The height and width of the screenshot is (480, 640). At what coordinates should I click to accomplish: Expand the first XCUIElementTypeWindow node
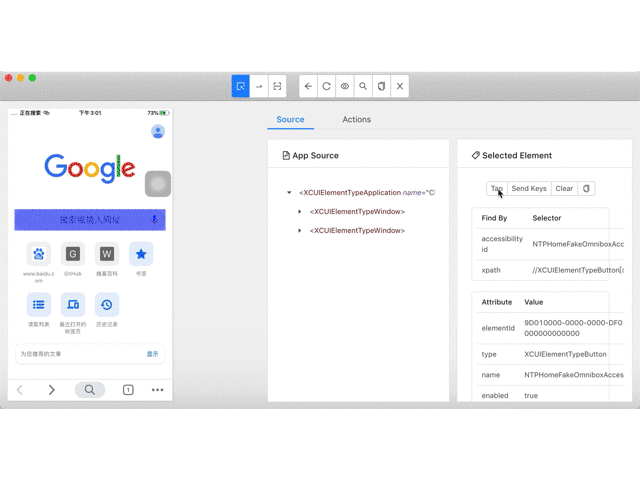pyautogui.click(x=300, y=211)
